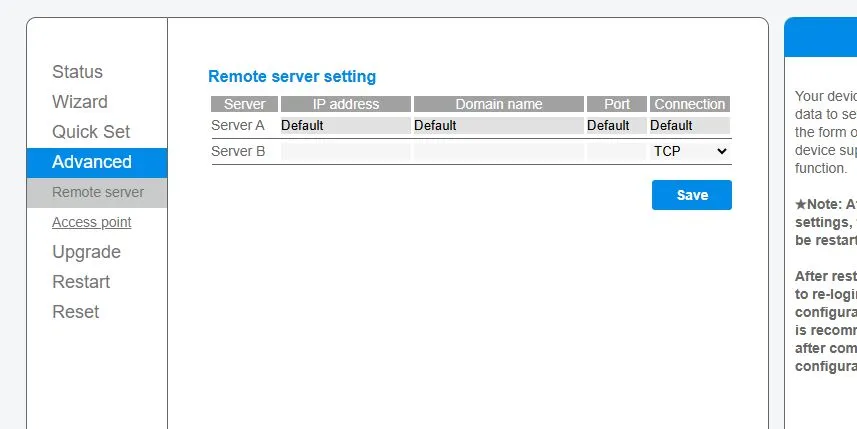The image size is (857, 429).
Task: Select the Advanced menu item
Action: click(97, 162)
